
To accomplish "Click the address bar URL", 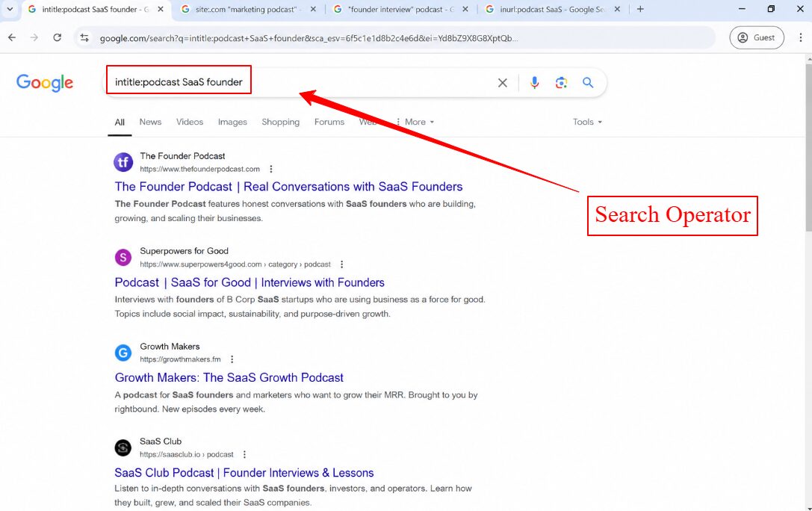I will (309, 38).
